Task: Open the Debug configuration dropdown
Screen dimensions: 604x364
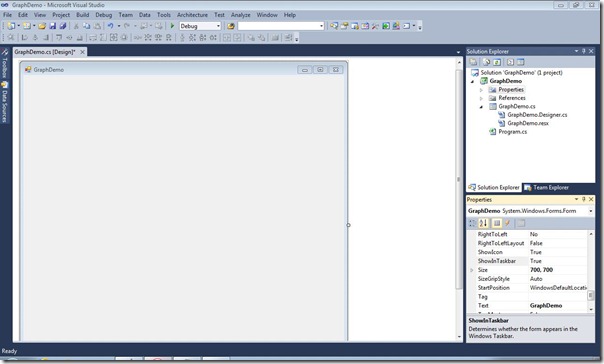Action: 218,26
